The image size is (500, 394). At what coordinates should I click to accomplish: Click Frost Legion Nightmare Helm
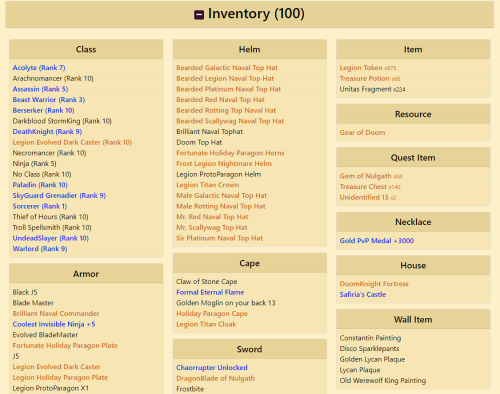(x=224, y=164)
